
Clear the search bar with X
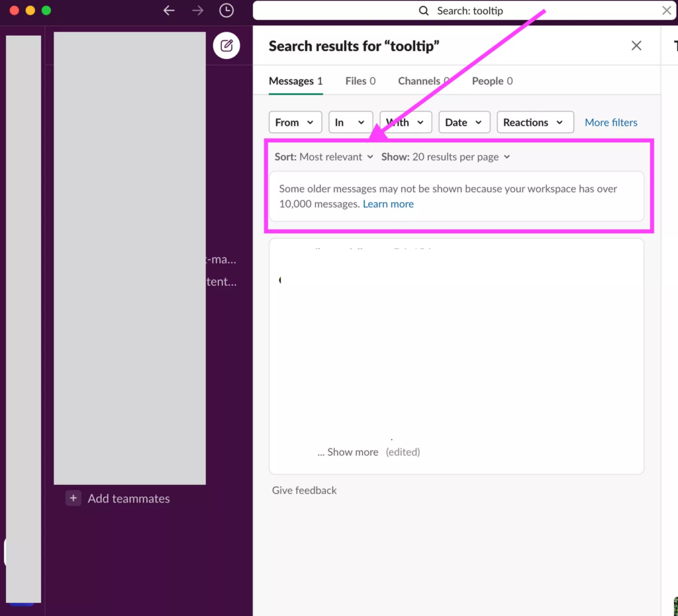(666, 11)
